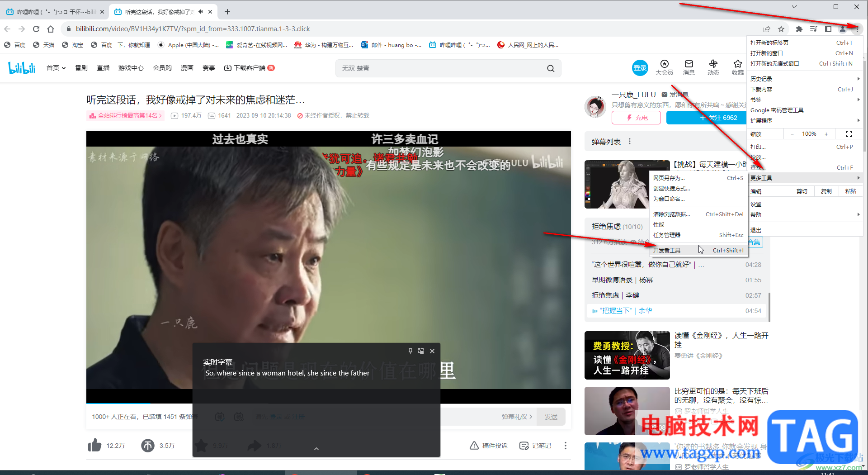Close the 实时字幕 caption panel
868x475 pixels.
click(432, 351)
